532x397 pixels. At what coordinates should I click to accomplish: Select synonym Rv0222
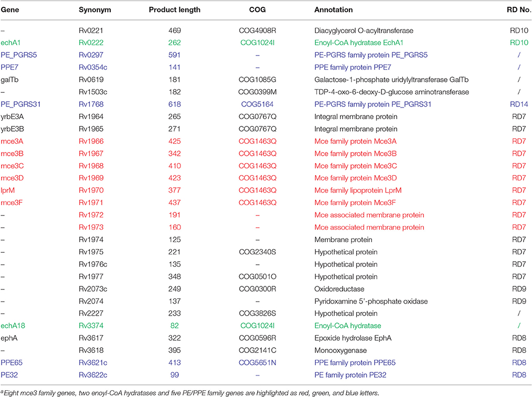click(91, 42)
